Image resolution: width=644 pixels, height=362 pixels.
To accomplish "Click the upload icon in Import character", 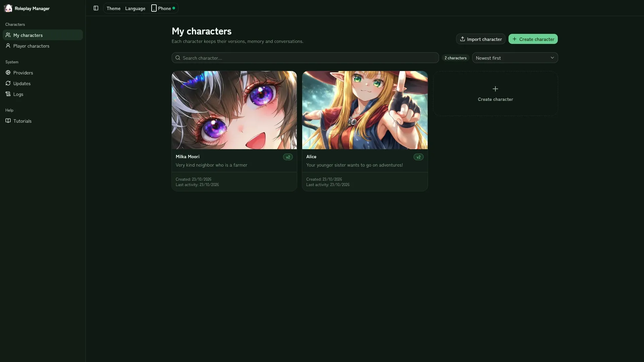I will pyautogui.click(x=462, y=39).
